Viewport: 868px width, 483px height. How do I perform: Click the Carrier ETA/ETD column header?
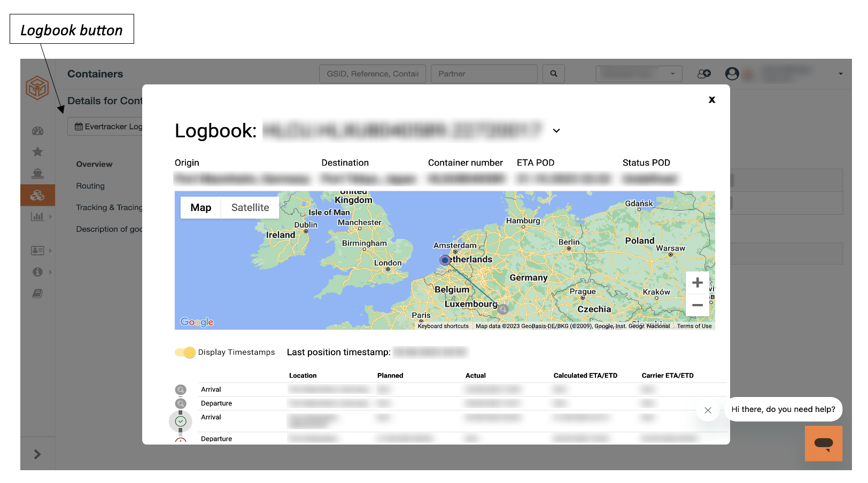point(668,376)
